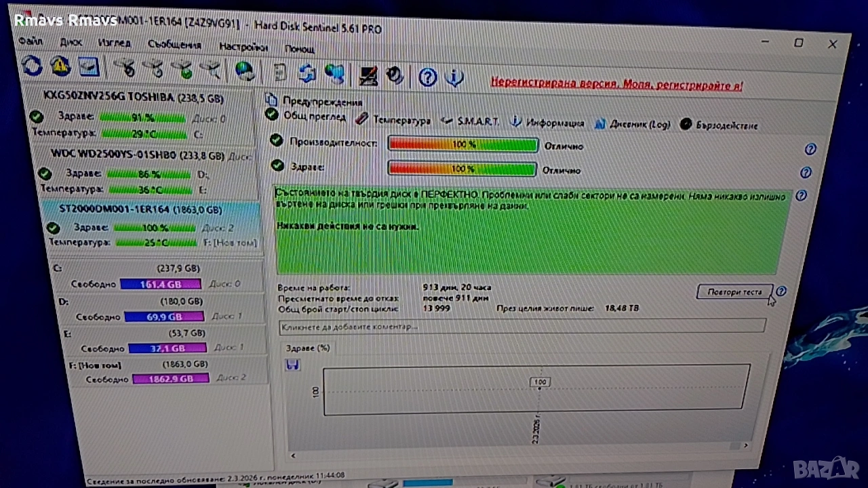Click the globe toolbar icon

[x=245, y=70]
